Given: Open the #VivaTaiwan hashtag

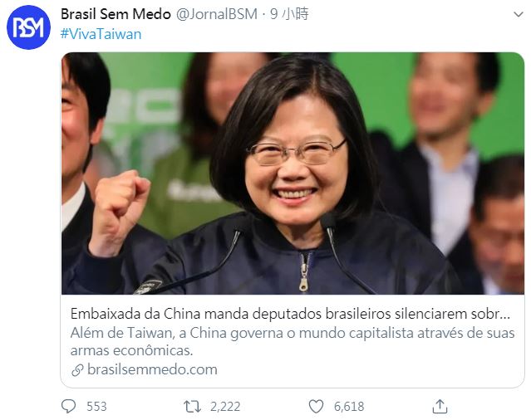Looking at the screenshot, I should coord(101,34).
